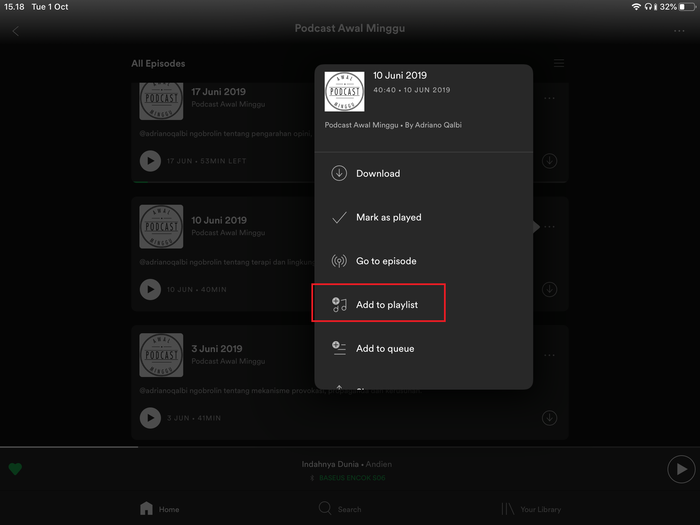Choose Add to queue
Image resolution: width=700 pixels, height=525 pixels.
point(424,348)
